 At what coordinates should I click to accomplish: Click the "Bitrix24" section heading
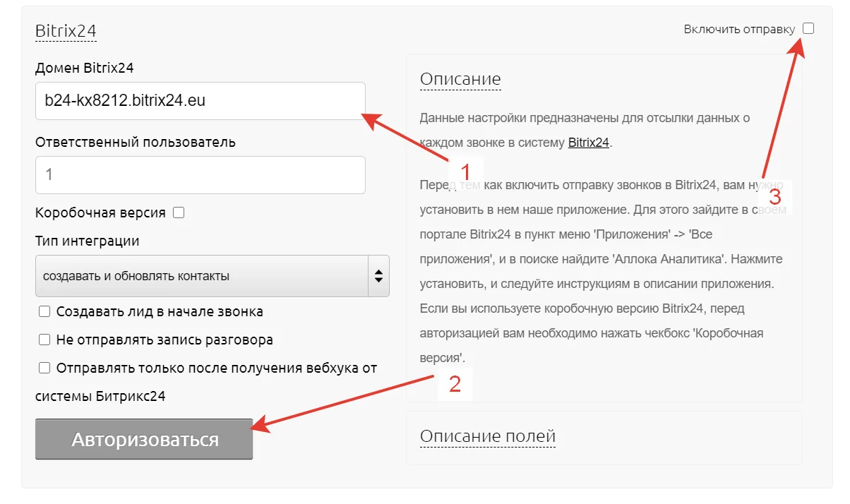tap(66, 30)
